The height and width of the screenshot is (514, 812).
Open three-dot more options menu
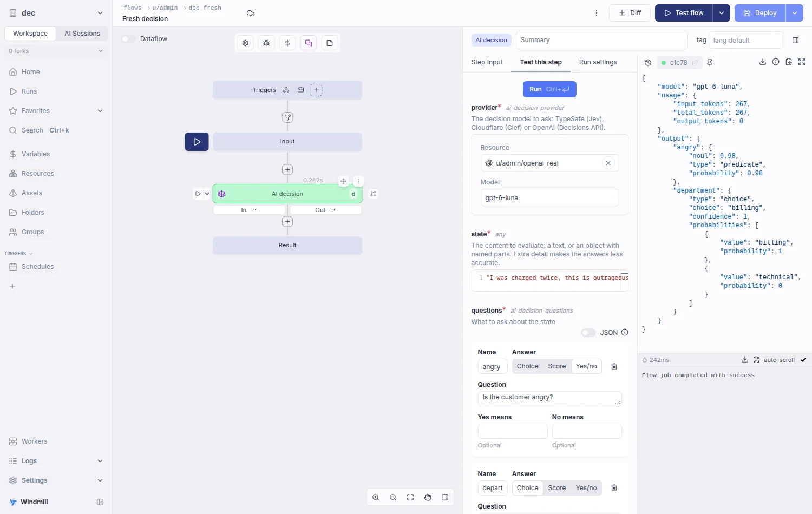(597, 13)
